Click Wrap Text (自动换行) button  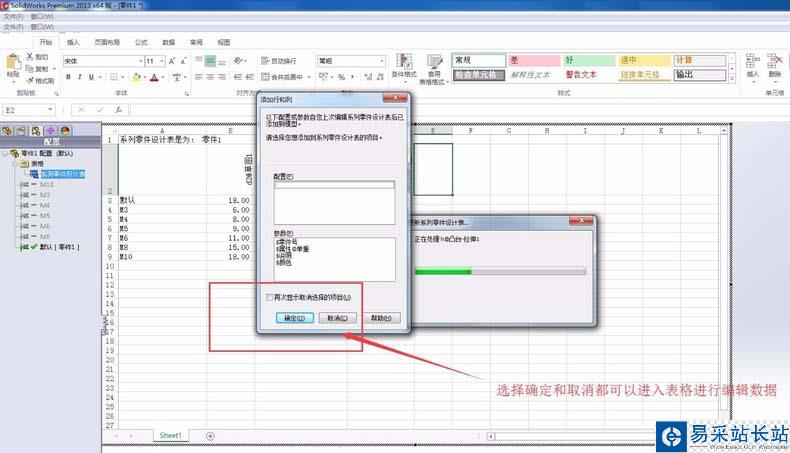[279, 61]
